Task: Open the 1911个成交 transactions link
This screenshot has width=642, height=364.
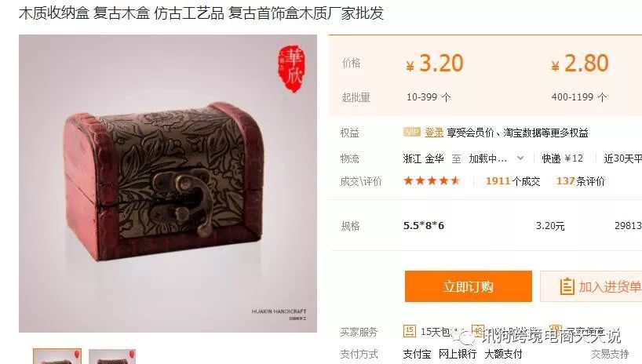Action: pyautogui.click(x=513, y=181)
